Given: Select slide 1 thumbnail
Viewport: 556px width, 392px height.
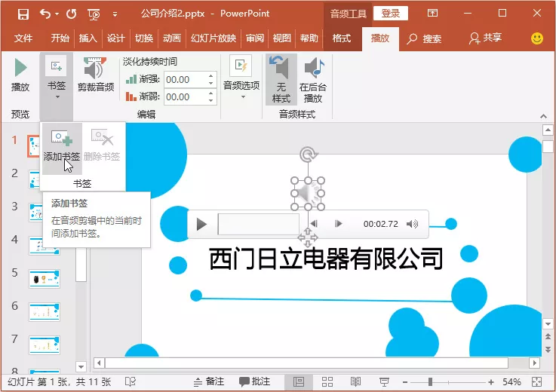Looking at the screenshot, I should (34, 146).
